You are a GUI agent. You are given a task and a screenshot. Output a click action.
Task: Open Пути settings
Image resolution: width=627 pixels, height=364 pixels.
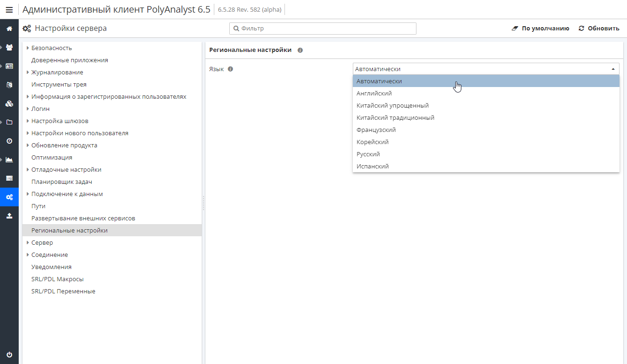pos(38,206)
